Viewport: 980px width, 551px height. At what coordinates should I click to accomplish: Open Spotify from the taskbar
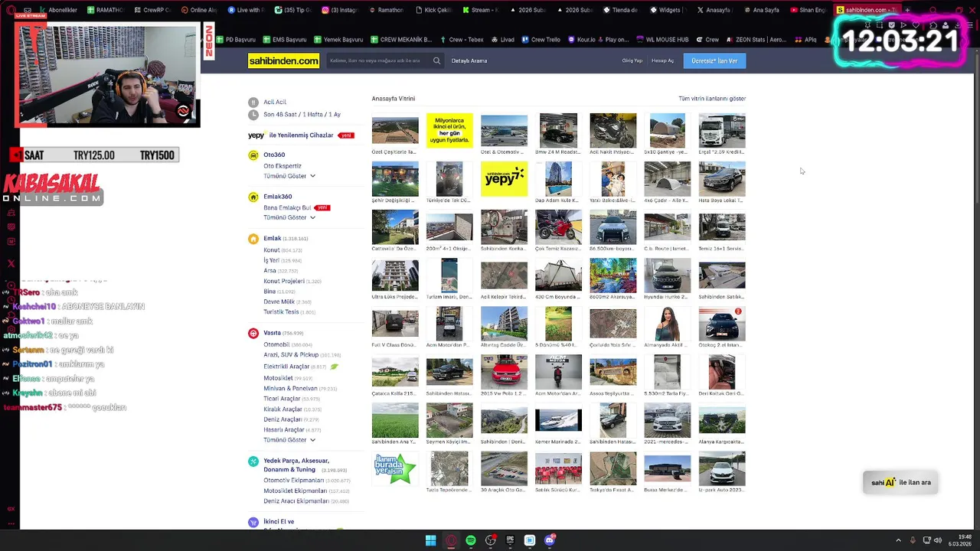click(x=471, y=540)
